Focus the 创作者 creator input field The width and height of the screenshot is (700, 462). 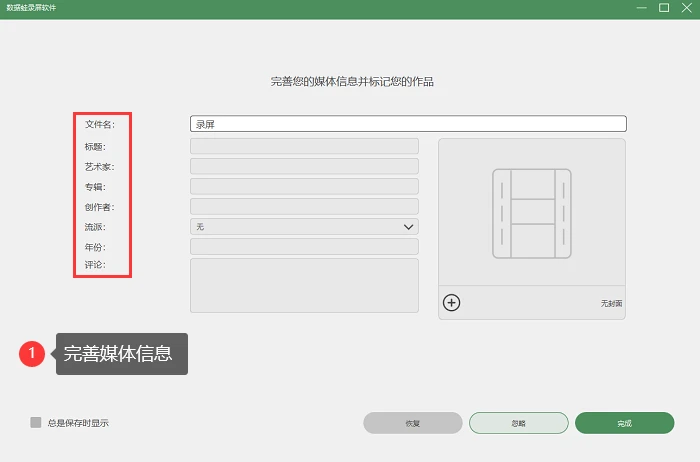pyautogui.click(x=304, y=206)
